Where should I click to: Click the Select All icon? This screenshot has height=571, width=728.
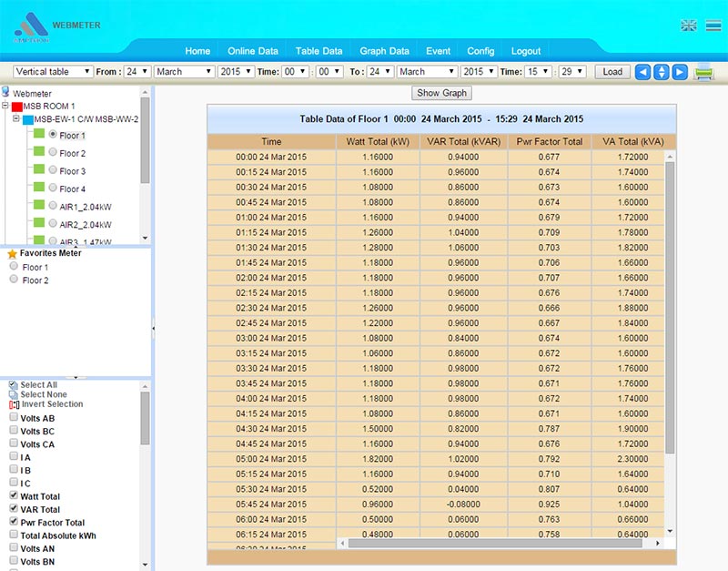[13, 384]
